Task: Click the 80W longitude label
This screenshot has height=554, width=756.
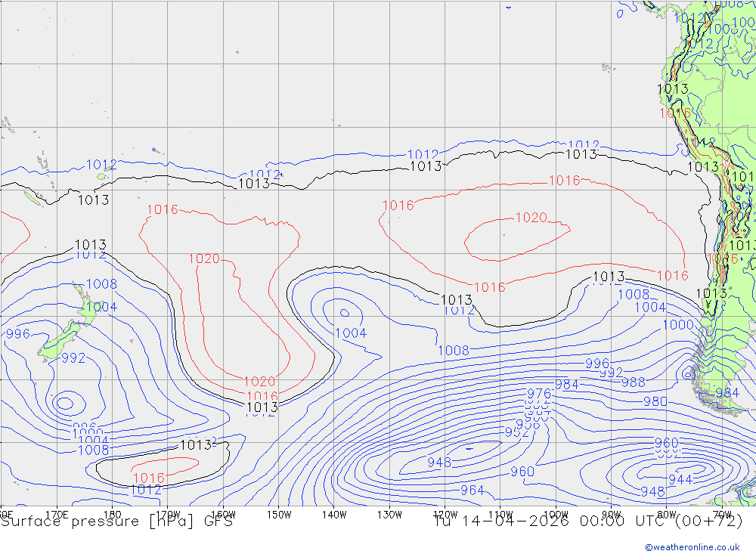Action: [x=667, y=515]
